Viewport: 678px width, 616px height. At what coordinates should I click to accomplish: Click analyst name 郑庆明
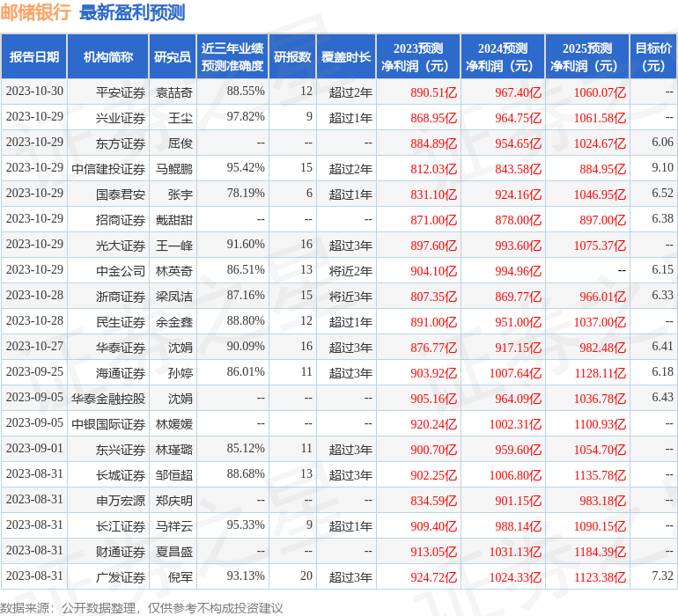click(x=173, y=501)
